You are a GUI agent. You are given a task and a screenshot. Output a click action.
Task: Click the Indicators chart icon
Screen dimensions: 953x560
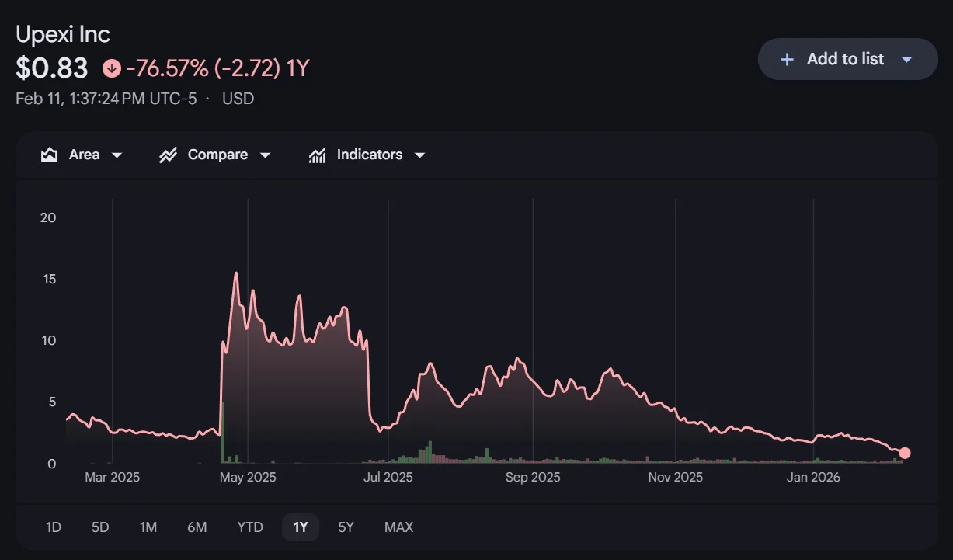pos(317,155)
